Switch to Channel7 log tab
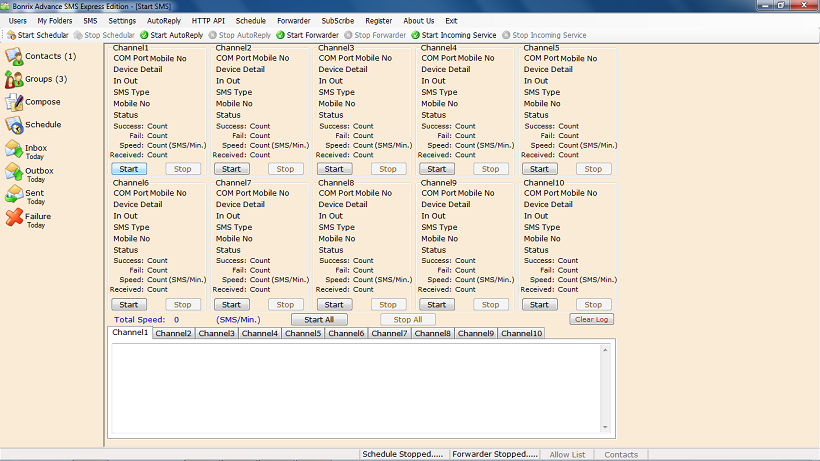Viewport: 820px width, 461px height. tap(390, 333)
